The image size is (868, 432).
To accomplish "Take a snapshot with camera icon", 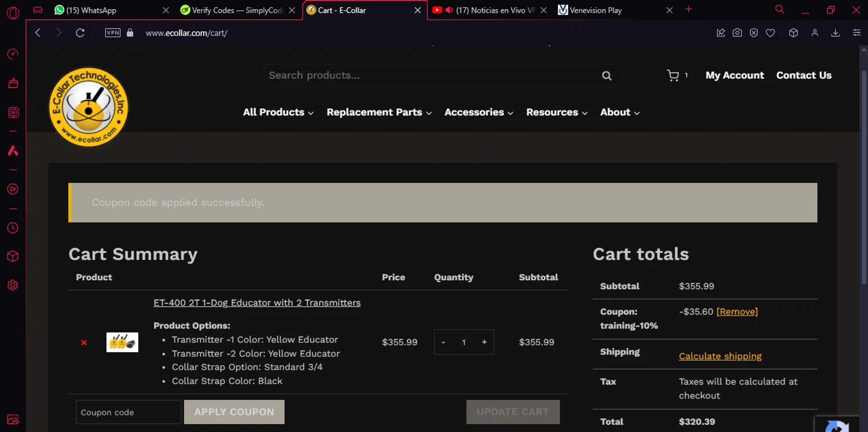I will click(x=737, y=33).
